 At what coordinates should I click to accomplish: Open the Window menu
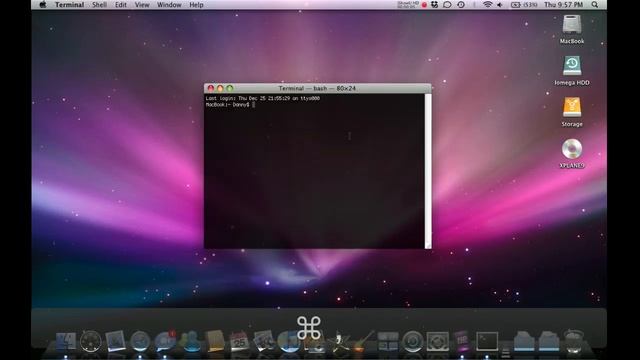pyautogui.click(x=169, y=5)
